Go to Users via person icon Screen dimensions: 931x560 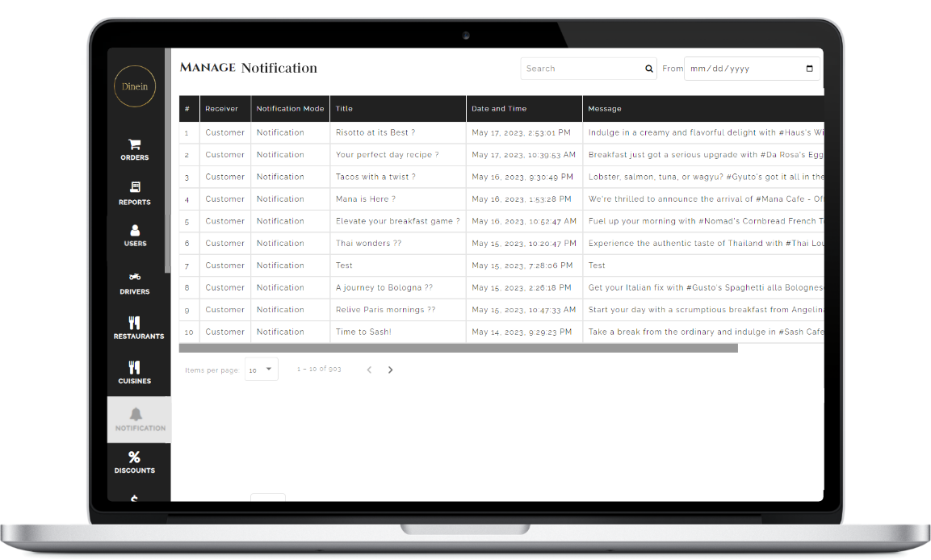coord(135,231)
